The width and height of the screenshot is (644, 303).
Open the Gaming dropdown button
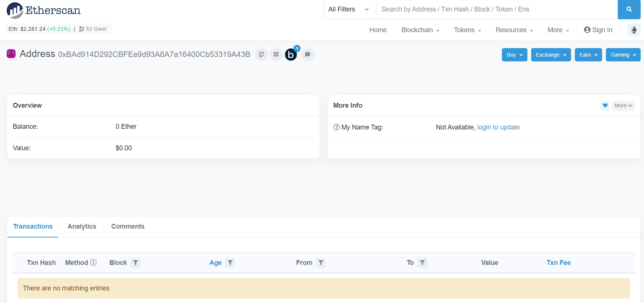click(x=623, y=55)
